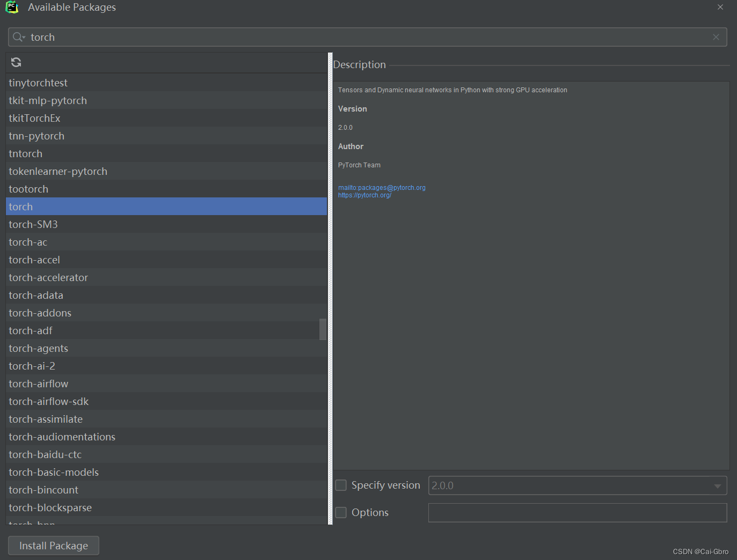This screenshot has width=737, height=560.
Task: Open the search history magnifier icon
Action: click(19, 37)
